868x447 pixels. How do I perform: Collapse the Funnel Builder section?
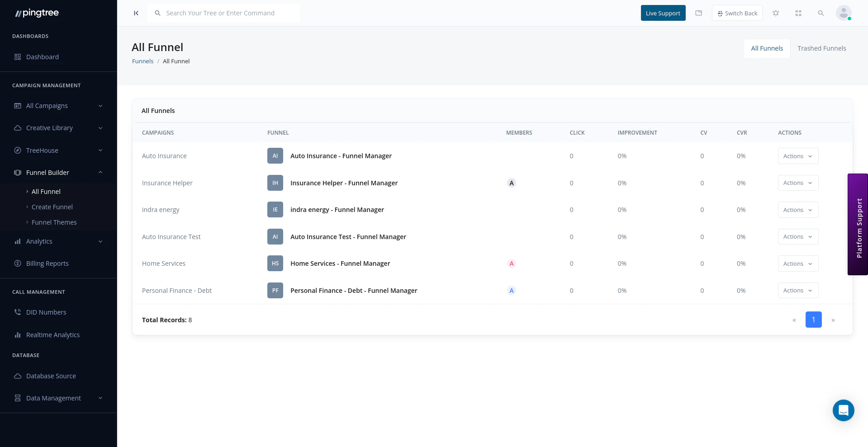click(100, 172)
